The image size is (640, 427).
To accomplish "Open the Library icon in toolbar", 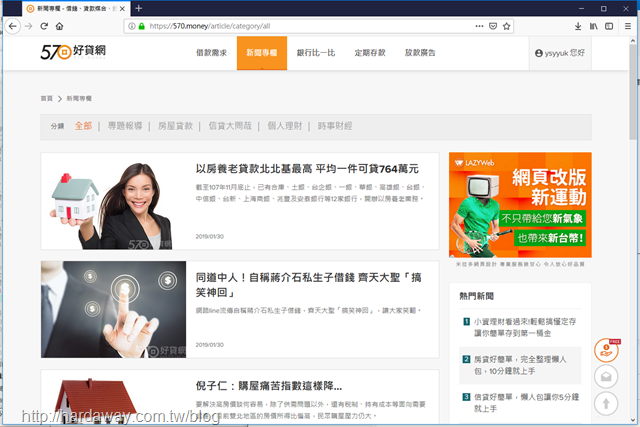I will click(x=593, y=26).
